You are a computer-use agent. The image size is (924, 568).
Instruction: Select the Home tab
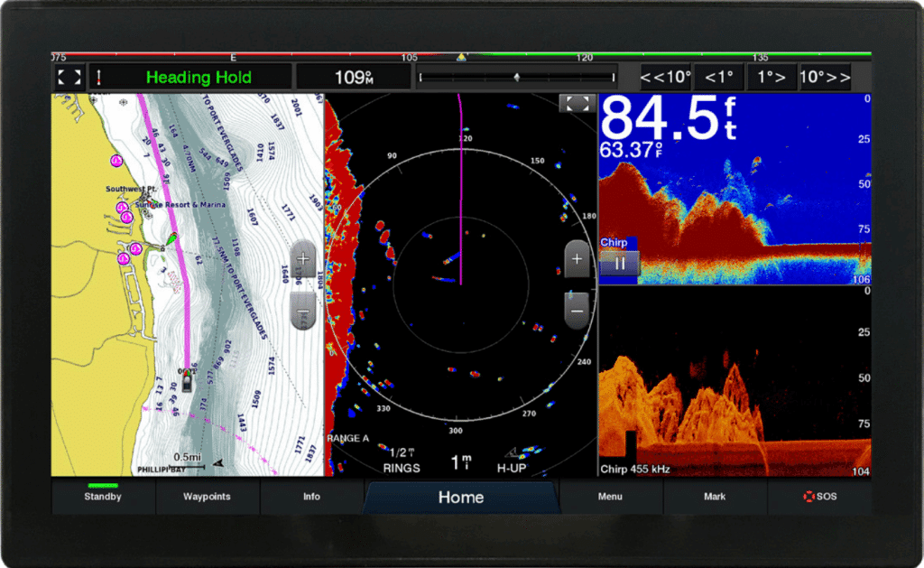pos(460,497)
